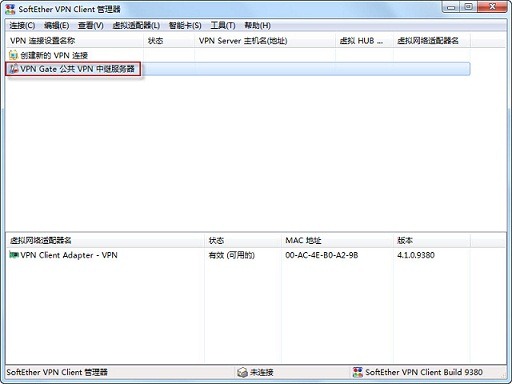Open the 连接(C) menu
Viewport: 512px width, 384px height.
coord(22,25)
